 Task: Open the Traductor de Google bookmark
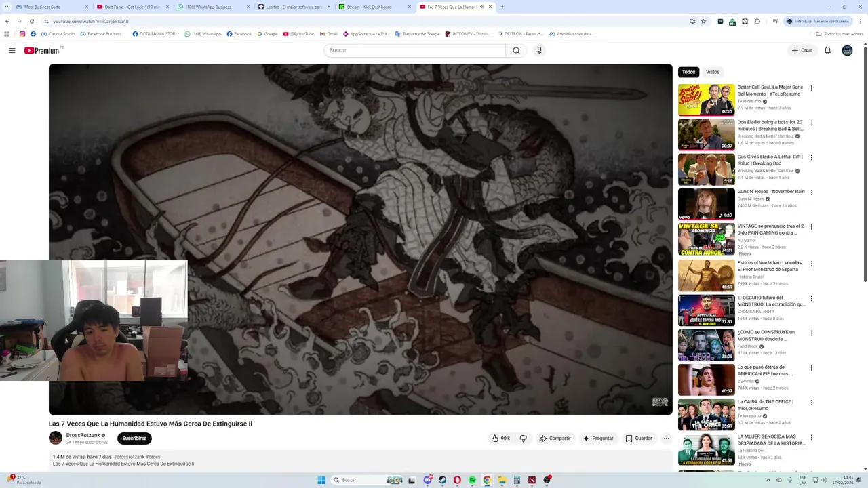417,33
